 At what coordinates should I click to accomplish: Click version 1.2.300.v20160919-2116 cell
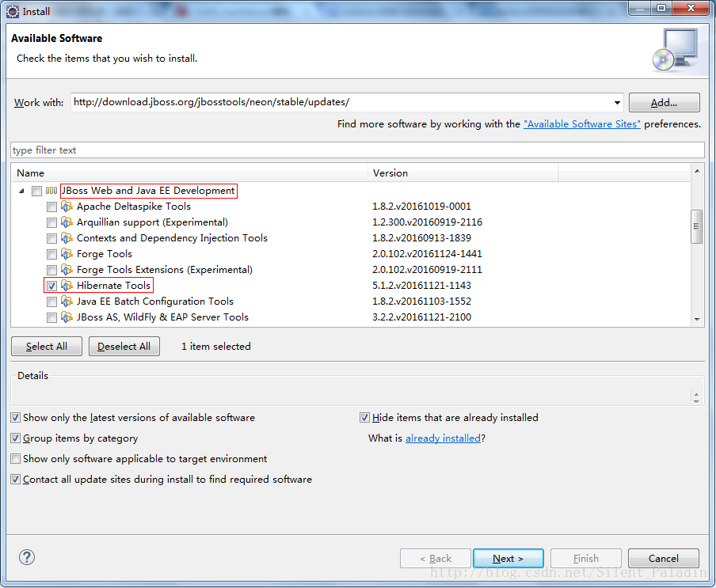click(427, 222)
